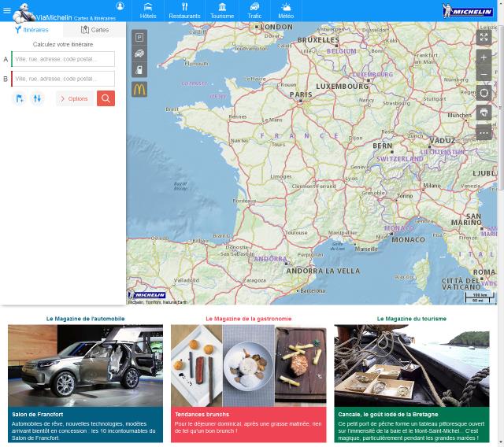Open Le Magazine du tourisme link
Image resolution: width=504 pixels, height=447 pixels.
[x=412, y=319]
